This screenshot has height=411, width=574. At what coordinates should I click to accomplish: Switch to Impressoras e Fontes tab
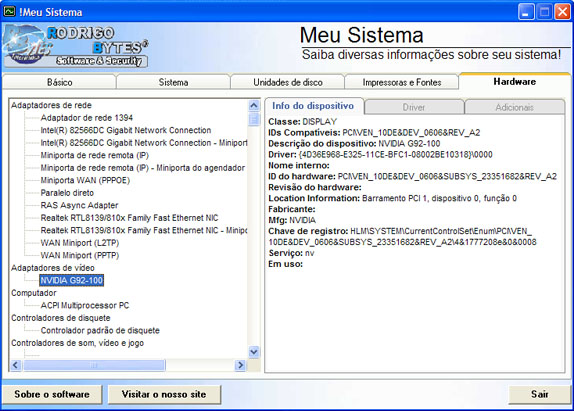click(402, 82)
